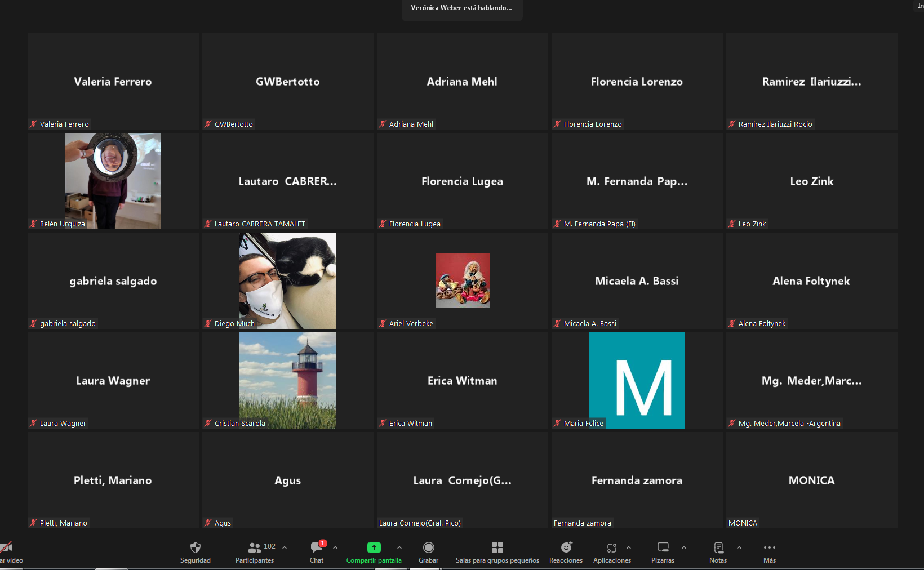
Task: Open the Seguridad shield icon
Action: pos(196,547)
